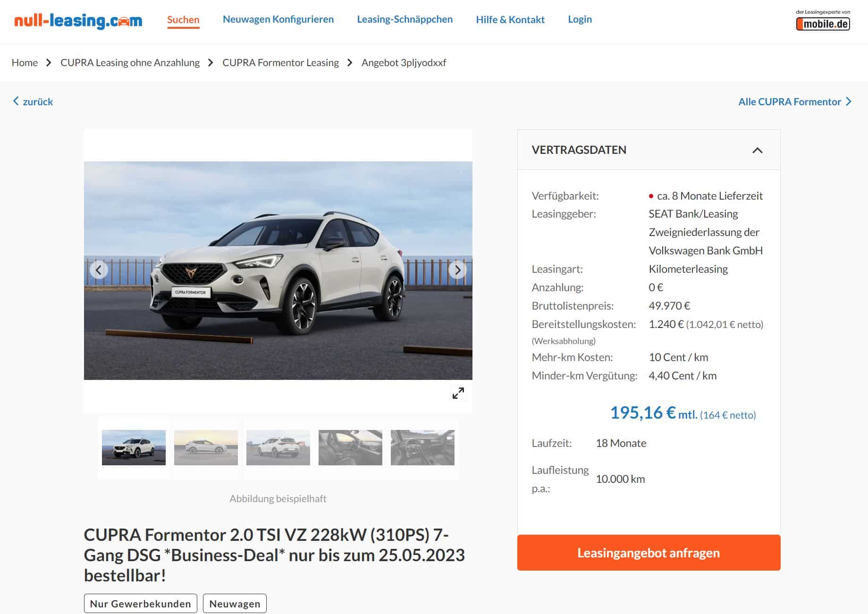
Task: Click Leasingangebot anfragen button
Action: pos(649,553)
